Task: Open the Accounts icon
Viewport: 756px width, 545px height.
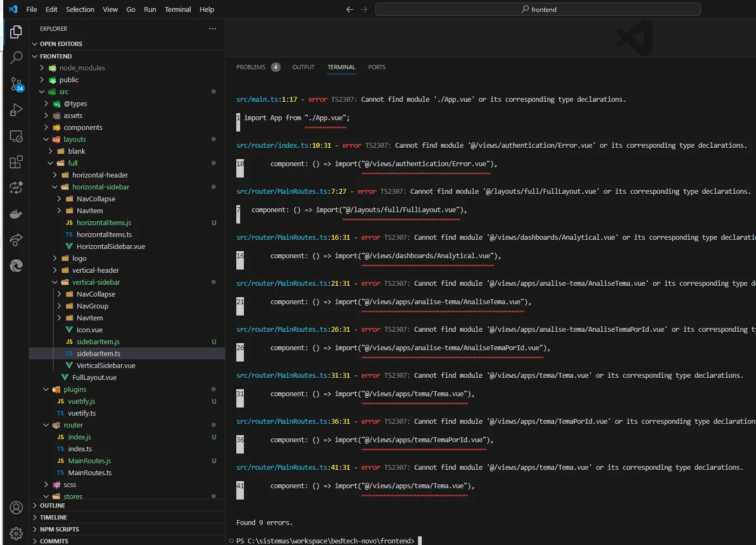Action: tap(16, 508)
